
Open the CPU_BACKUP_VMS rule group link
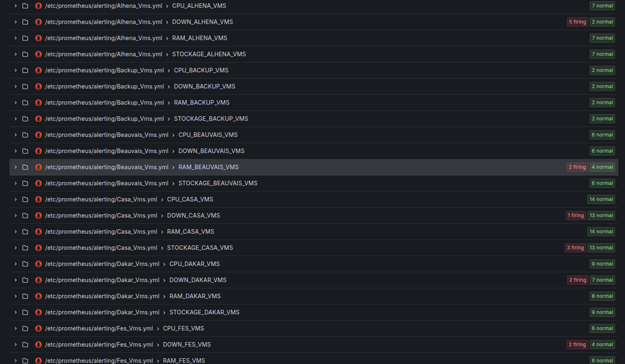201,70
